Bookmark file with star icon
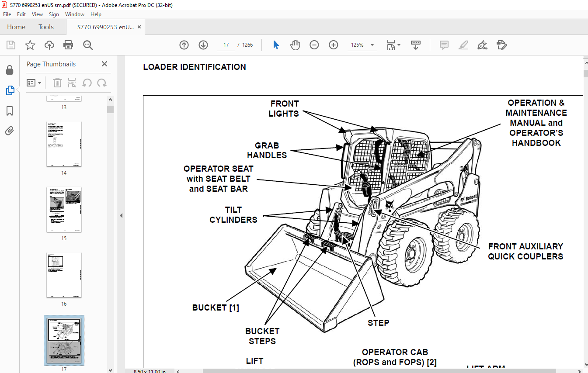The height and width of the screenshot is (373, 588). pos(30,45)
